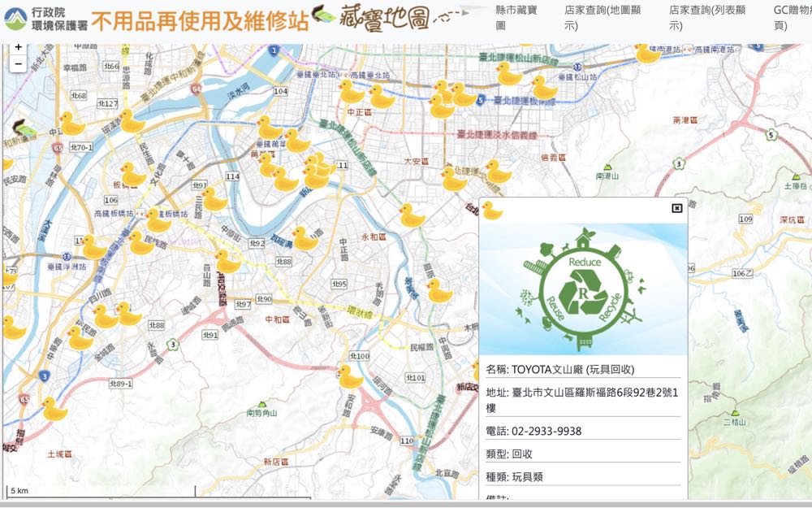Select the duck marker under 臺鐵臺北站 label
Viewport: 812px width, 508px height.
pyautogui.click(x=352, y=91)
